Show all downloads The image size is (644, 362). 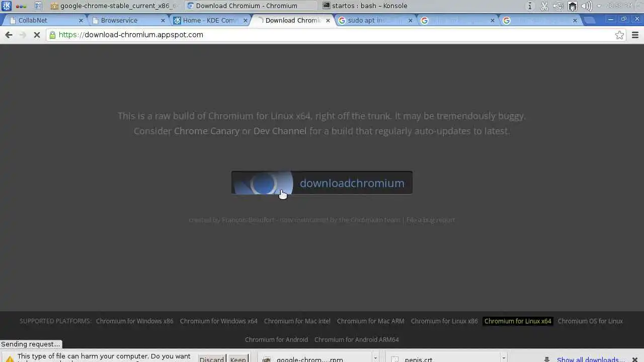[x=591, y=359]
